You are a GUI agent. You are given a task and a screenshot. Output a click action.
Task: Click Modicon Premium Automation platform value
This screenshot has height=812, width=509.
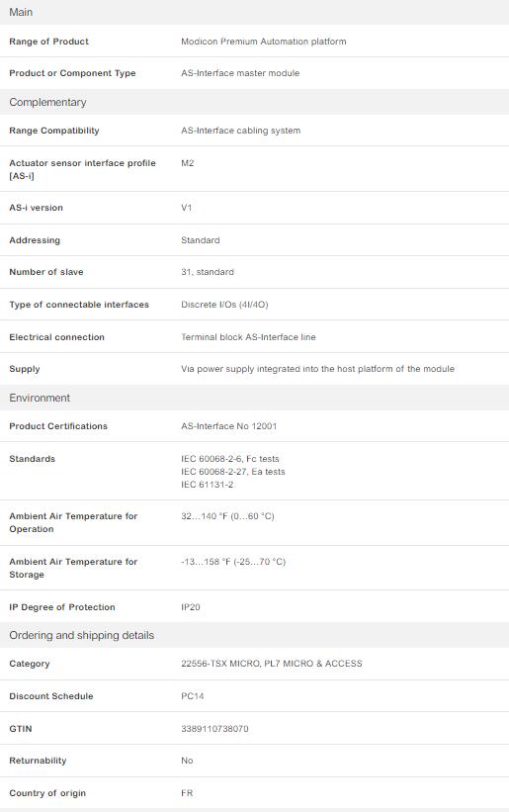pyautogui.click(x=263, y=42)
